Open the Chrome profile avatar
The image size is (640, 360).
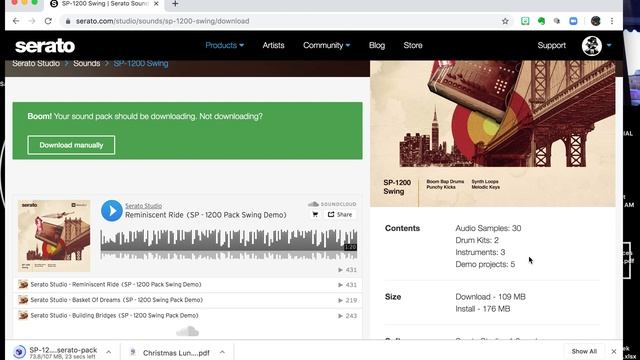pos(596,21)
